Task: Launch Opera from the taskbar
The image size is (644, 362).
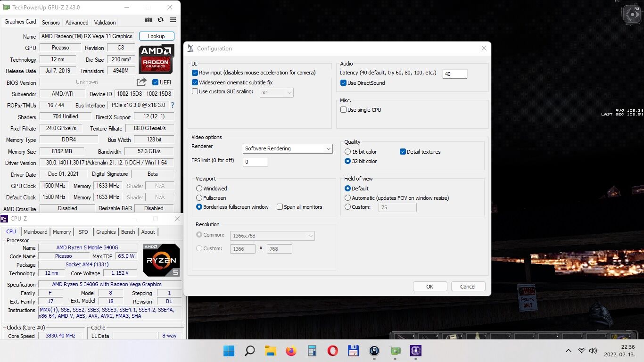Action: click(333, 351)
